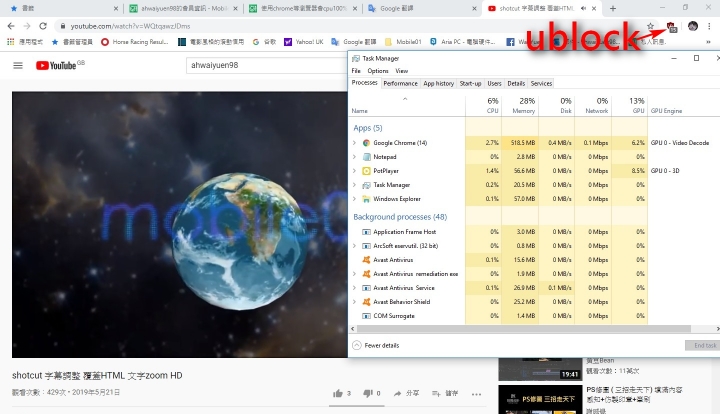Open the Apps bookmark shortcut

pyautogui.click(x=25, y=42)
